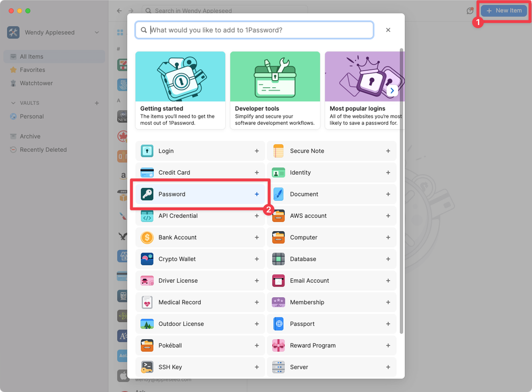The width and height of the screenshot is (532, 392).
Task: Select Favorites in the sidebar
Action: [32, 70]
